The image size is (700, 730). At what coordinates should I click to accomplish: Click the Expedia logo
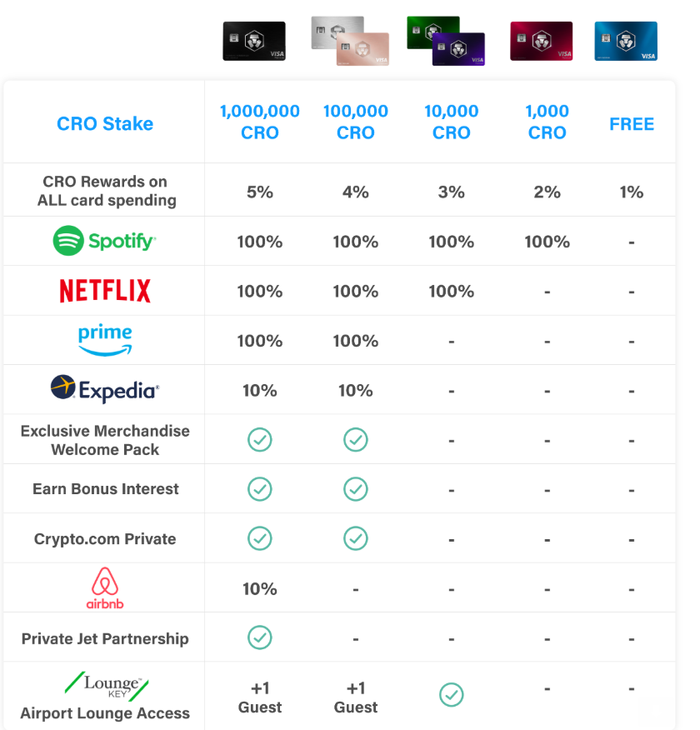click(x=105, y=390)
